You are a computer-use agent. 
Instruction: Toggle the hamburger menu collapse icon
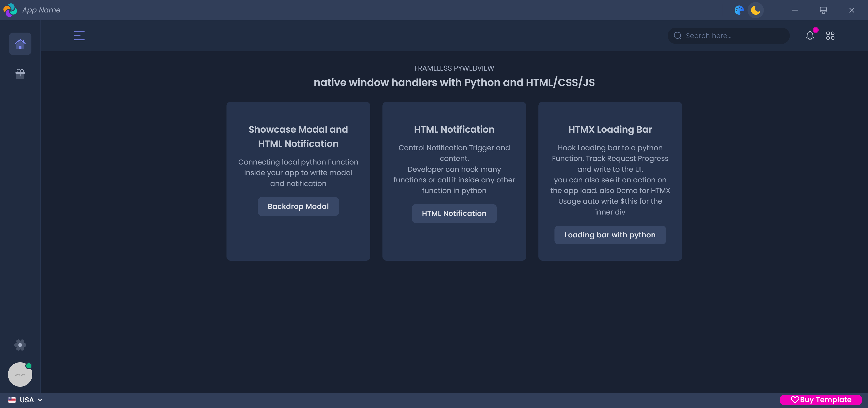[x=79, y=35]
